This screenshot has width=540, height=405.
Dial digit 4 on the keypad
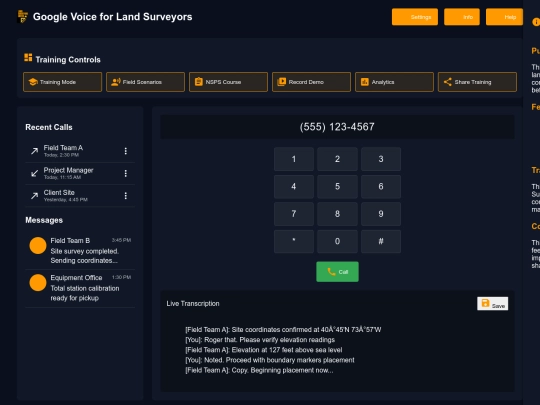tap(294, 187)
